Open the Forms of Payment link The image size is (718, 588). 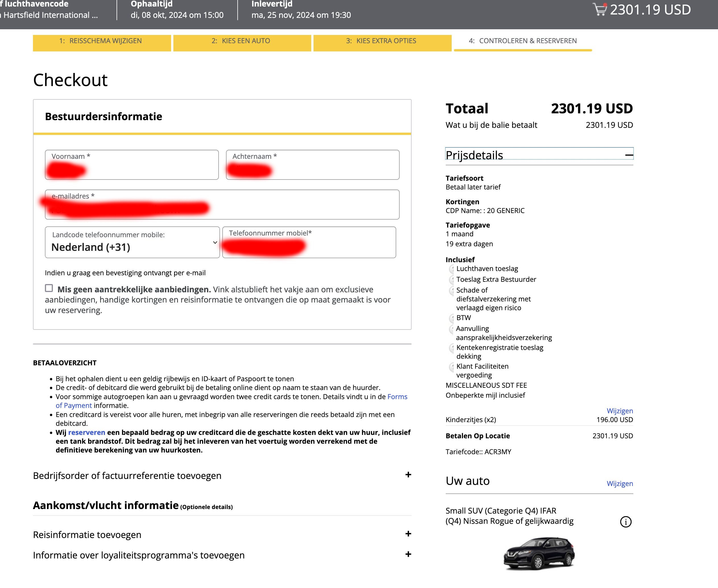397,397
